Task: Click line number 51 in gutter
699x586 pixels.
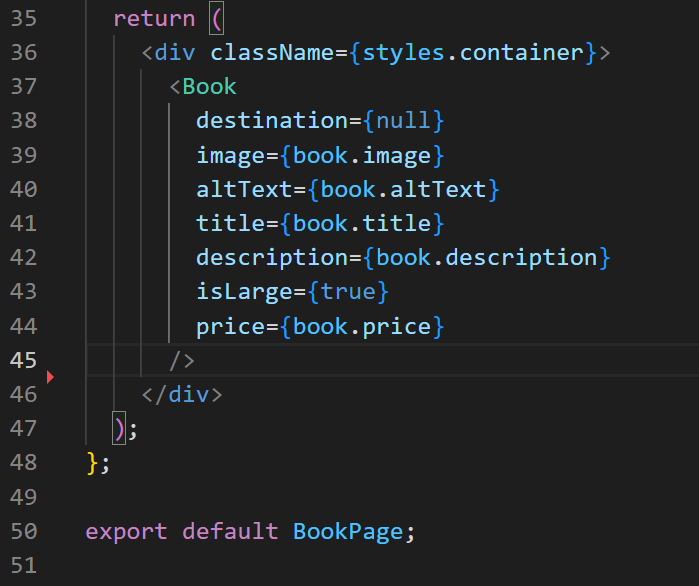Action: point(24,566)
